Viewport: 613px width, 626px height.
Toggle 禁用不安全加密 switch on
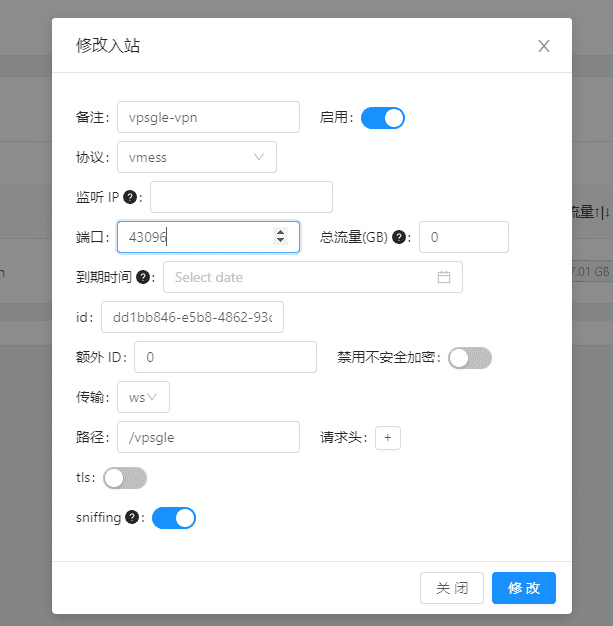coord(470,358)
